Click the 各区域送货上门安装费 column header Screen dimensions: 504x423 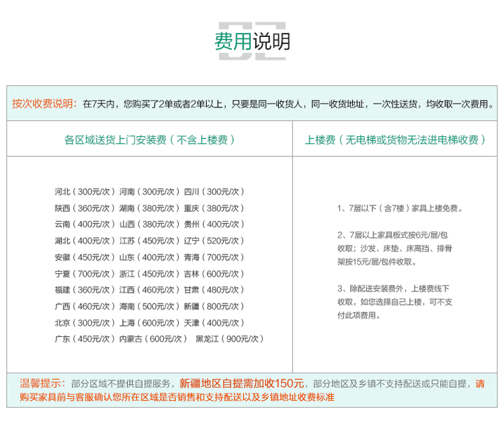pyautogui.click(x=150, y=140)
